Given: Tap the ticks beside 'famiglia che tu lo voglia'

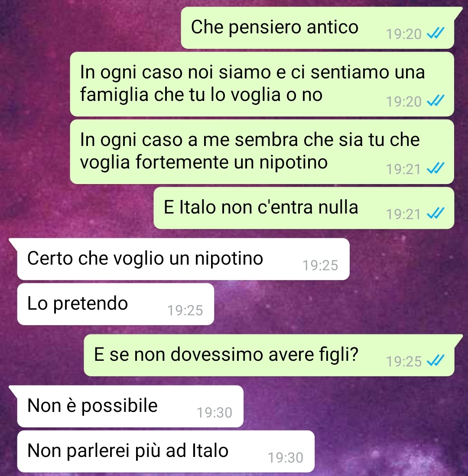Looking at the screenshot, I should pyautogui.click(x=435, y=101).
